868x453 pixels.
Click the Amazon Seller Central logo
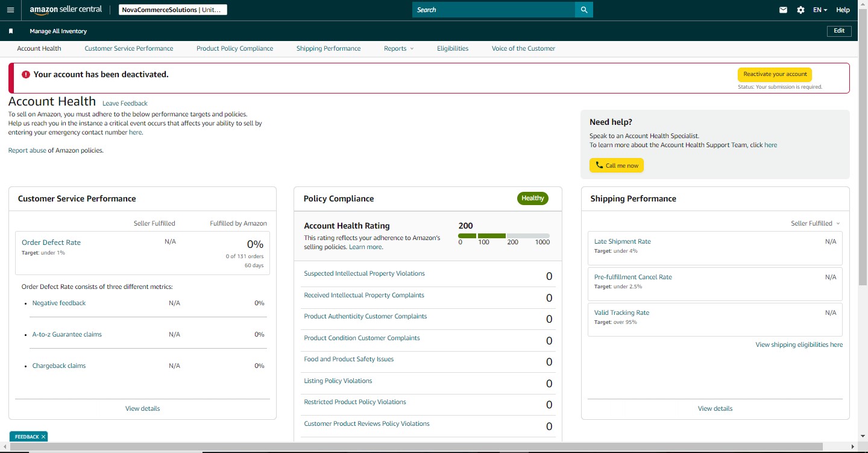click(x=66, y=10)
